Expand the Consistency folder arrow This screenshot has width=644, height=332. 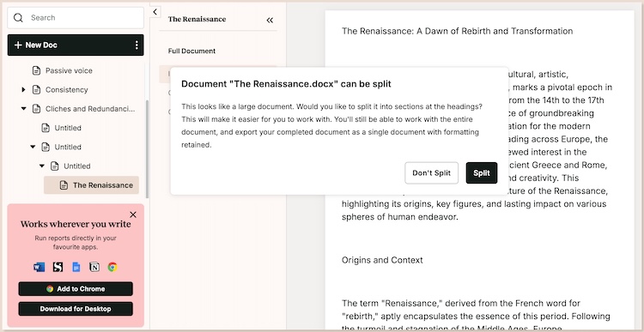click(23, 89)
